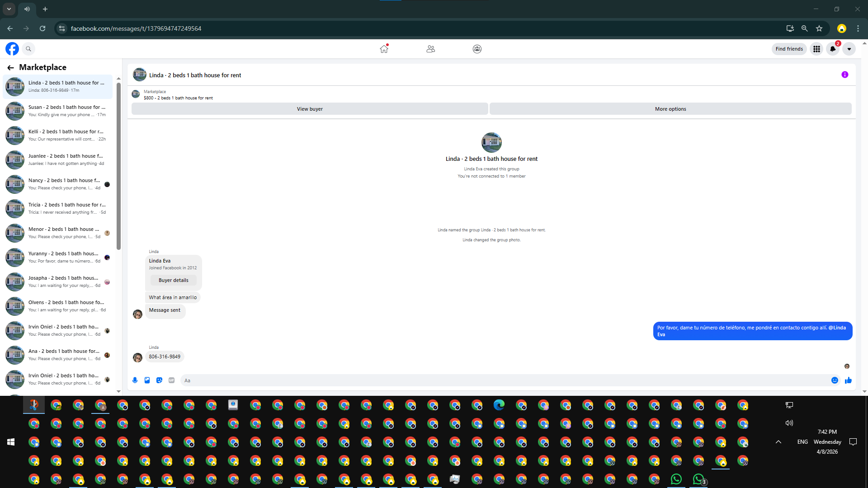Expand the account dropdown arrow
The width and height of the screenshot is (868, 488).
[849, 49]
